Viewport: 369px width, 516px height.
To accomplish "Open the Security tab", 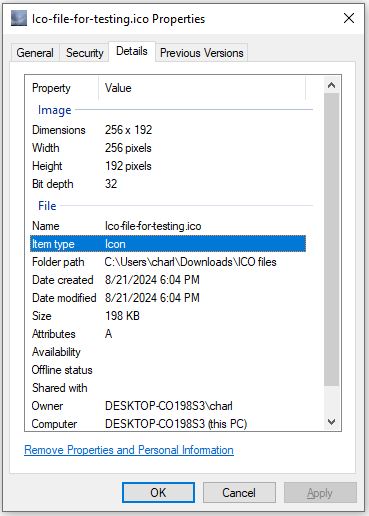I will 84,53.
